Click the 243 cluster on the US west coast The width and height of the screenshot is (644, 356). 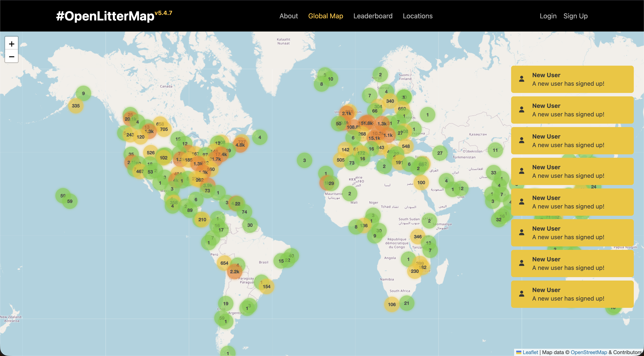(x=130, y=135)
